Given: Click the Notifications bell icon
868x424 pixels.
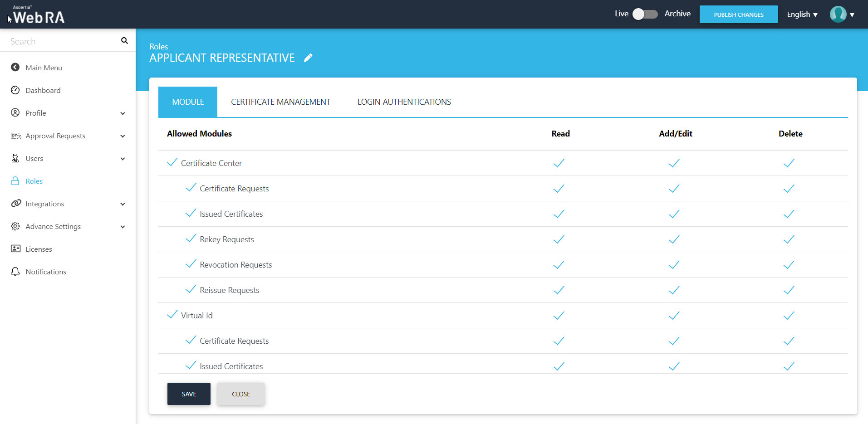Looking at the screenshot, I should click(15, 271).
